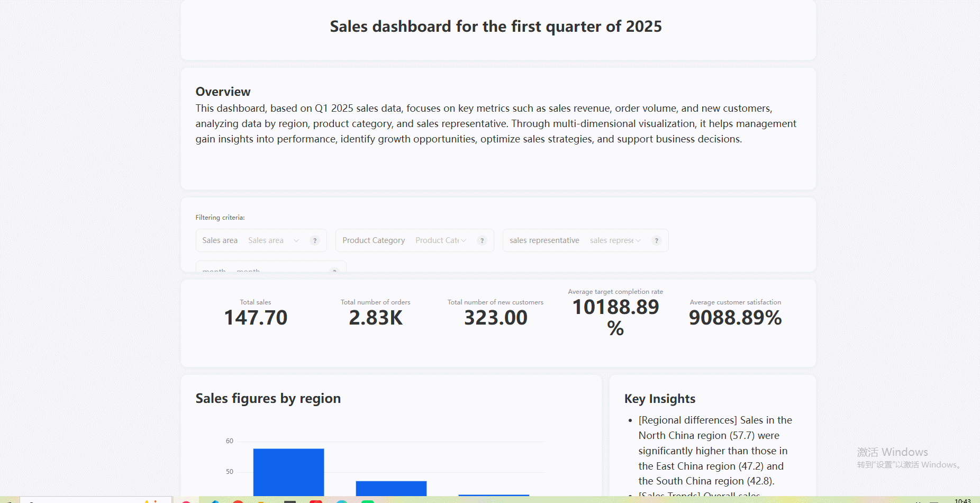Click the Sales figures by region heading
This screenshot has width=980, height=503.
click(x=268, y=398)
